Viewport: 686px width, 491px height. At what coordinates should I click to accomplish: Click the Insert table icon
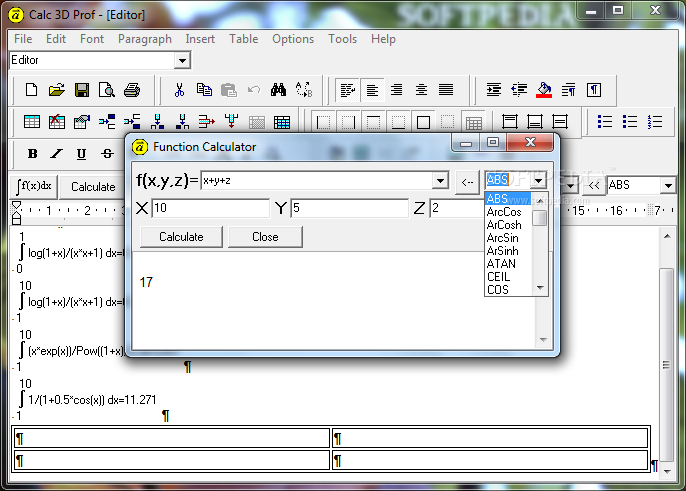click(32, 122)
